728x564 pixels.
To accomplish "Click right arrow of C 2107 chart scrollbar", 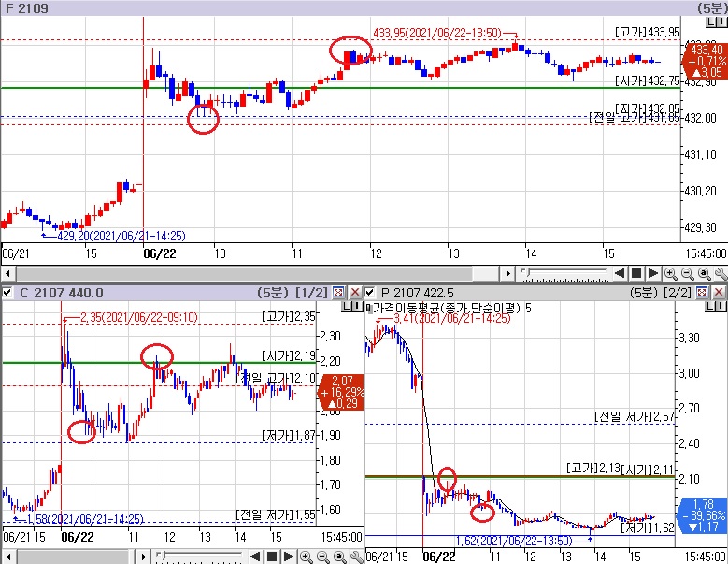I will coord(144,557).
